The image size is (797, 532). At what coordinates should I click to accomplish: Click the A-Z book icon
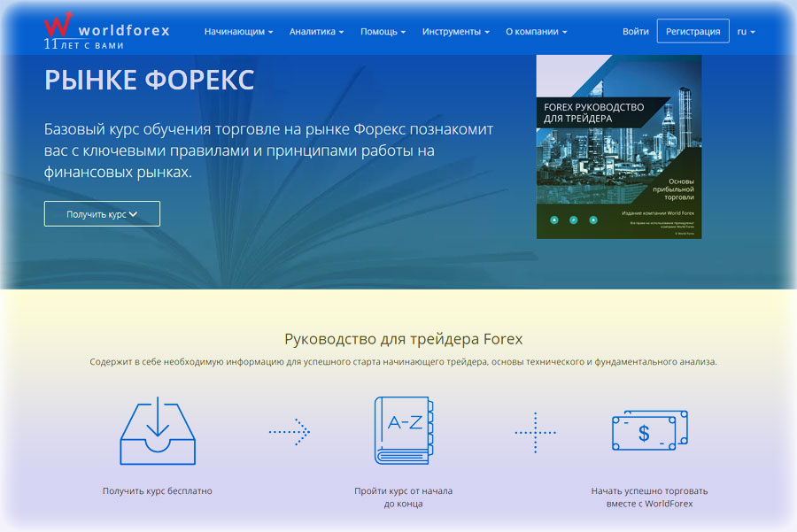[x=403, y=430]
